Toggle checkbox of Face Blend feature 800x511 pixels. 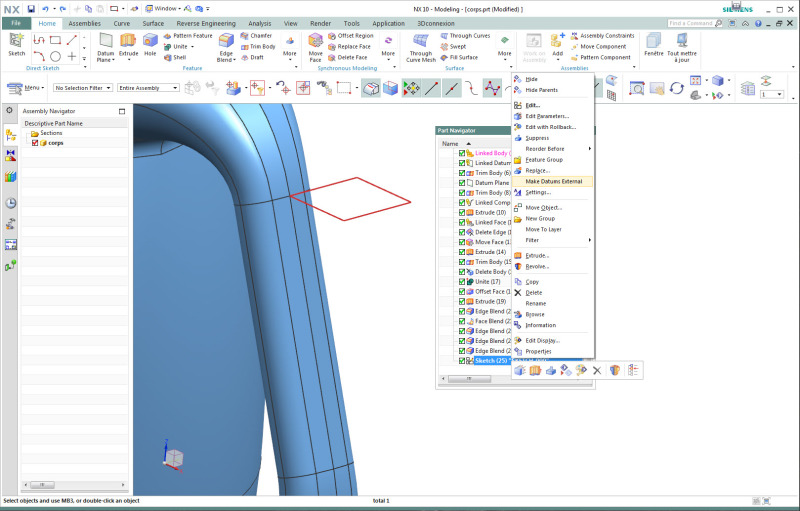click(462, 321)
